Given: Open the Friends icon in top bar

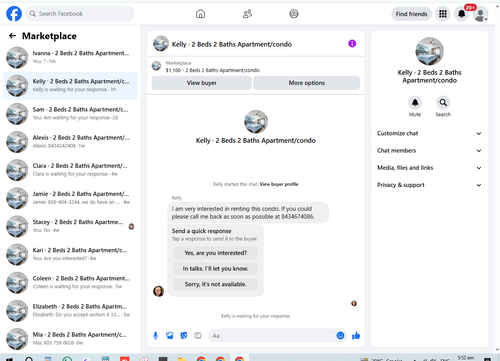Looking at the screenshot, I should [247, 14].
